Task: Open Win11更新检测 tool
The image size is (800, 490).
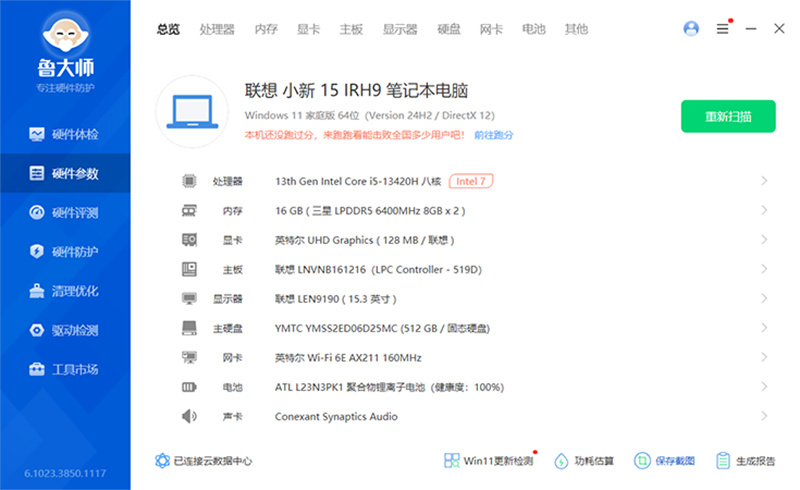Action: [489, 461]
